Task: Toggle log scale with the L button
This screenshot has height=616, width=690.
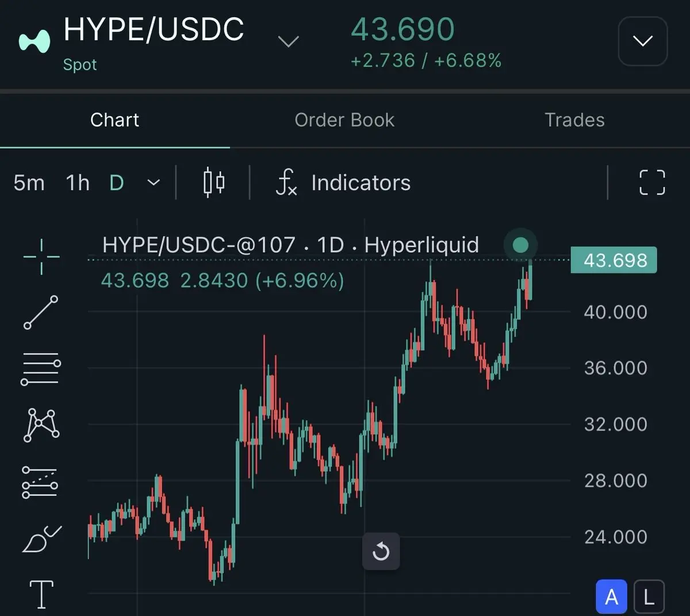Action: click(x=649, y=597)
